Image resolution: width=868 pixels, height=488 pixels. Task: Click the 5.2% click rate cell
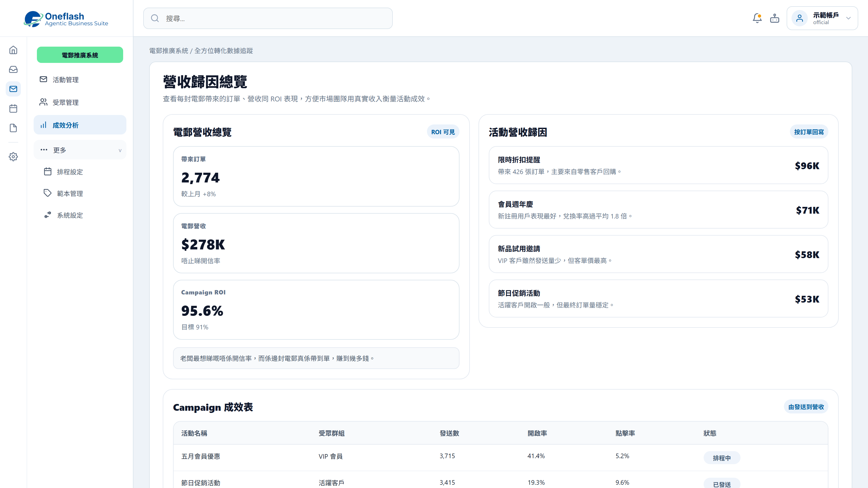click(622, 456)
